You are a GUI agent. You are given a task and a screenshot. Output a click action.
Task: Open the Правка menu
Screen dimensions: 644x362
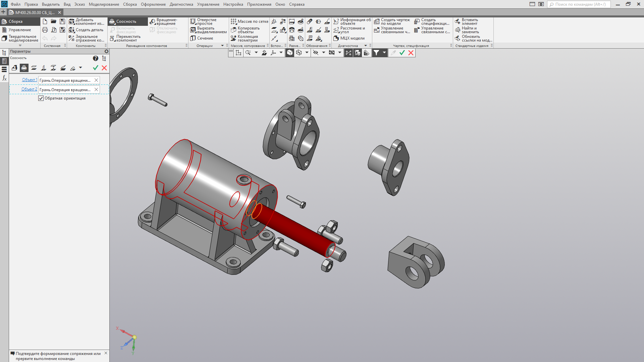click(31, 4)
